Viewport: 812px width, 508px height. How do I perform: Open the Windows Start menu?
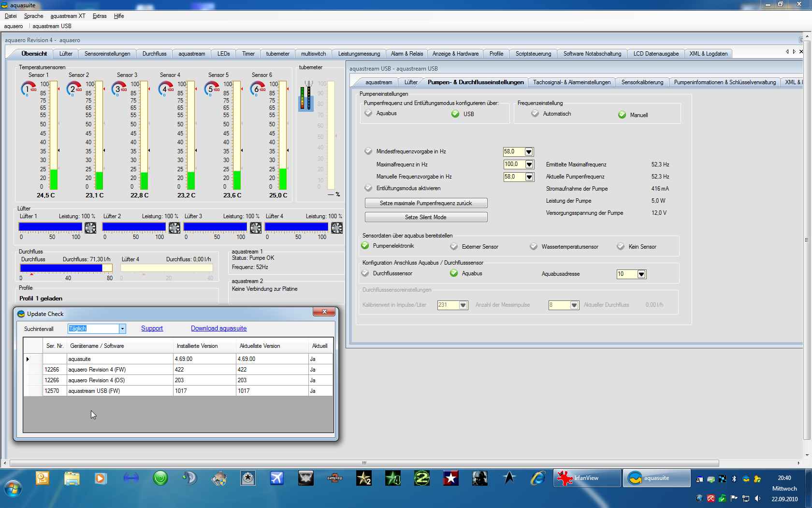(x=13, y=488)
